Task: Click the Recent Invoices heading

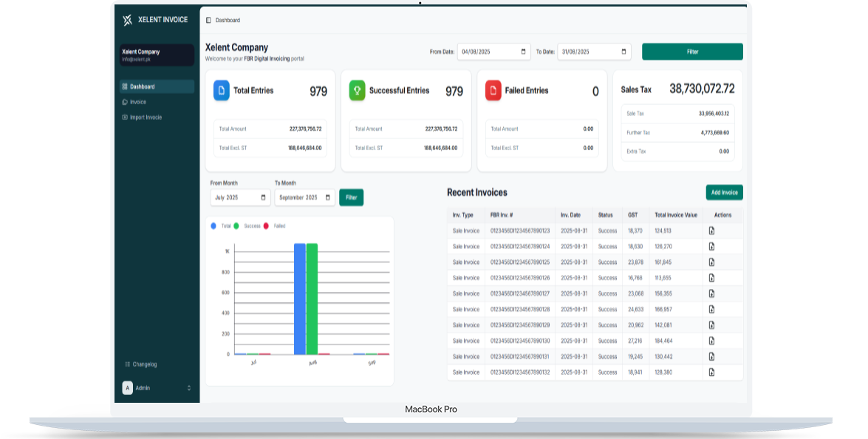Action: point(477,193)
